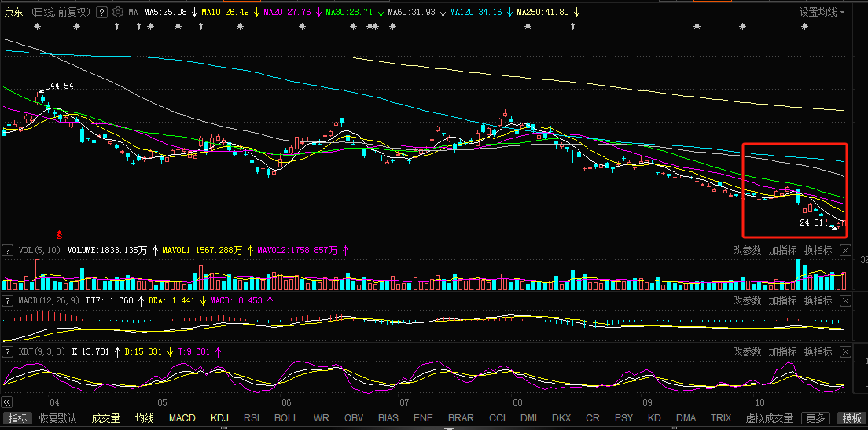Close the VOL indicator panel
The height and width of the screenshot is (430, 868).
point(845,250)
